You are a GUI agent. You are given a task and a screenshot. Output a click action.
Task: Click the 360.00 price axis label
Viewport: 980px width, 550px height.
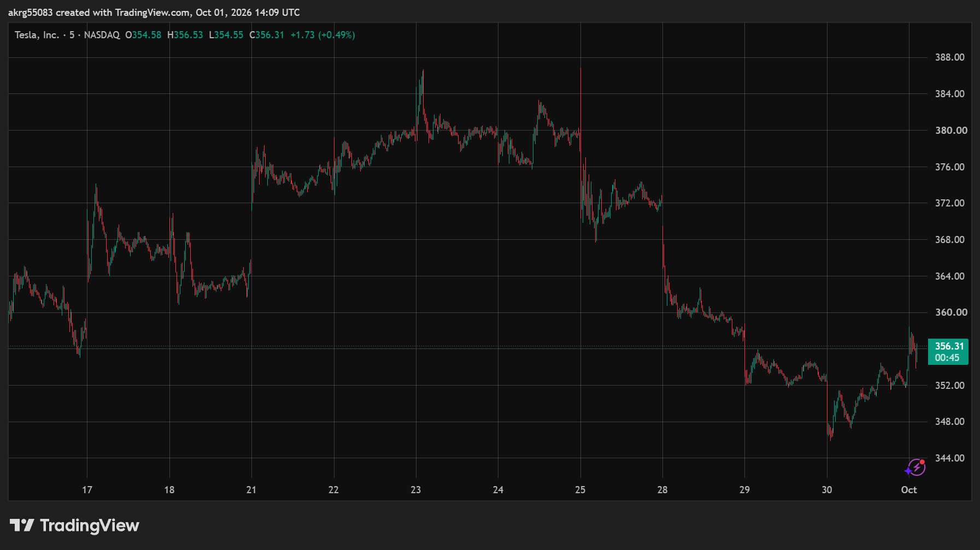tap(951, 312)
